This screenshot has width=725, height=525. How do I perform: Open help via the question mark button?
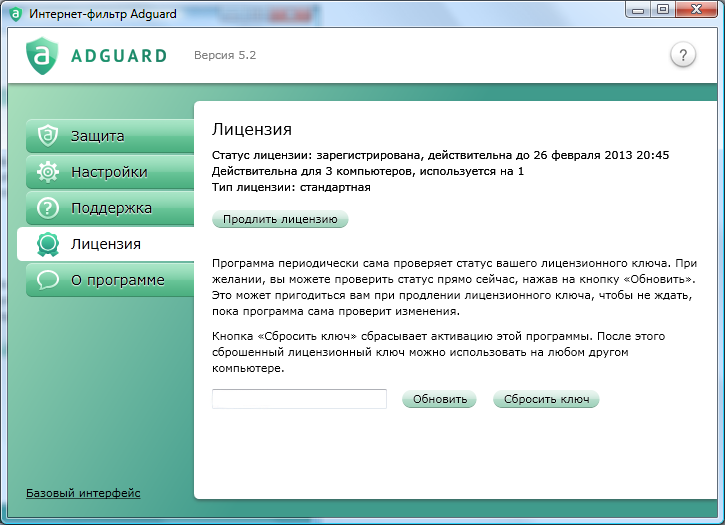click(x=683, y=55)
